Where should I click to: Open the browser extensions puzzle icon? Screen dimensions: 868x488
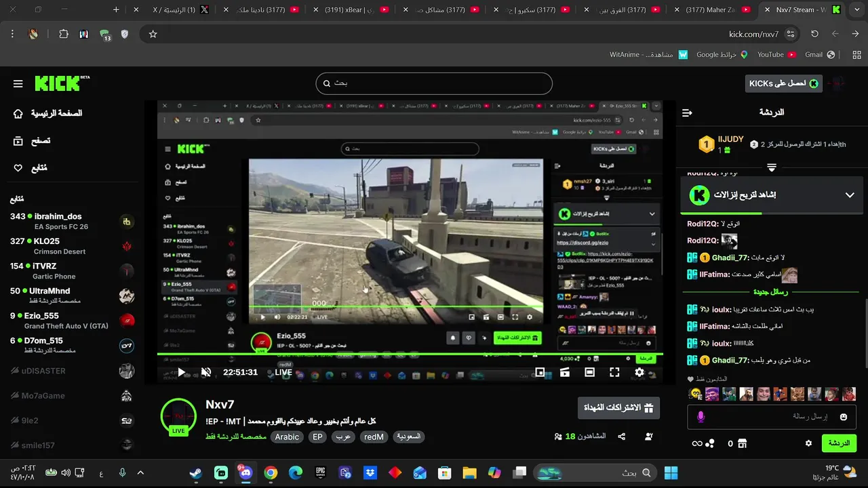point(64,34)
